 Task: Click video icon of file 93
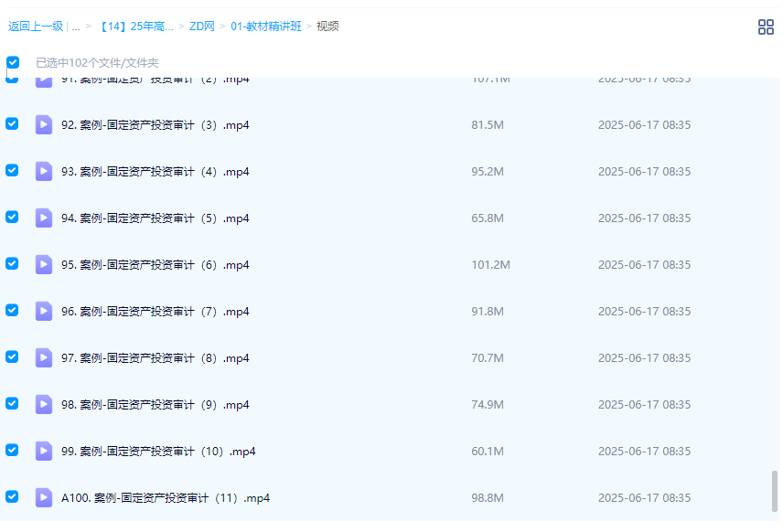[x=43, y=171]
